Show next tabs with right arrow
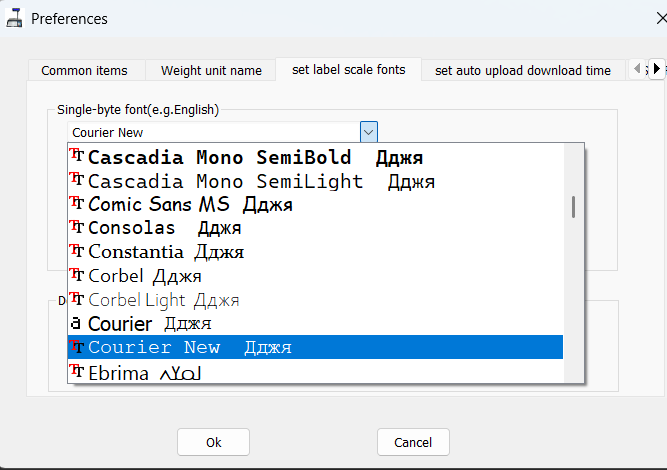The width and height of the screenshot is (667, 470). [657, 68]
